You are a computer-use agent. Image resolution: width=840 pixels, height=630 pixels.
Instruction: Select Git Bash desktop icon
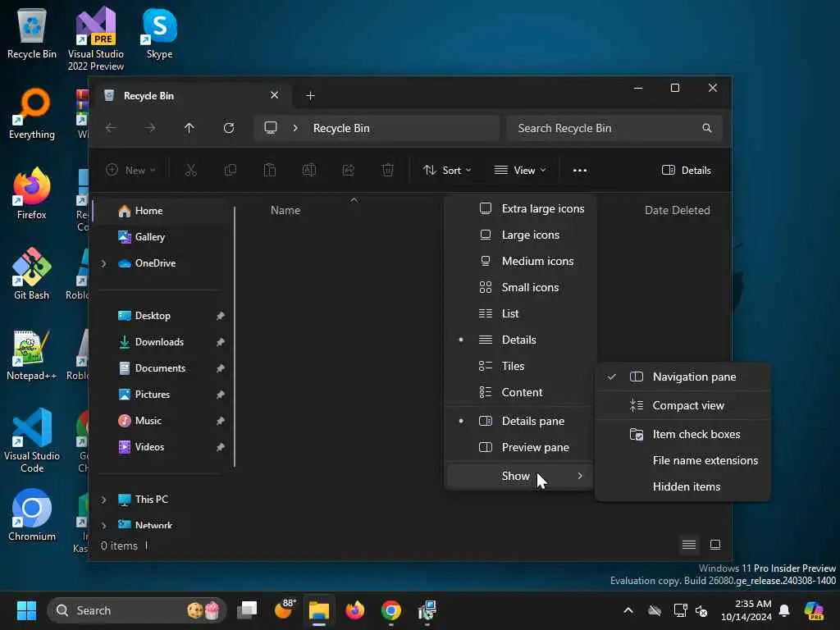tap(32, 273)
